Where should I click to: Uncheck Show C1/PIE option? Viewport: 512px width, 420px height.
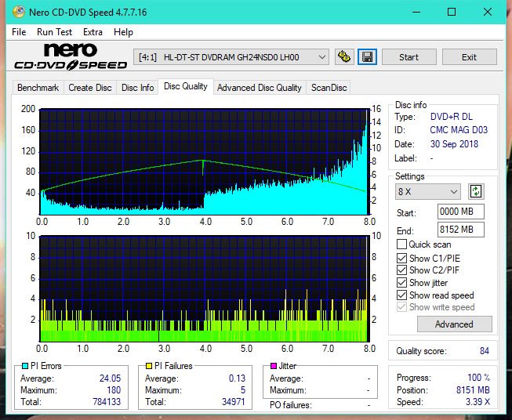[401, 258]
